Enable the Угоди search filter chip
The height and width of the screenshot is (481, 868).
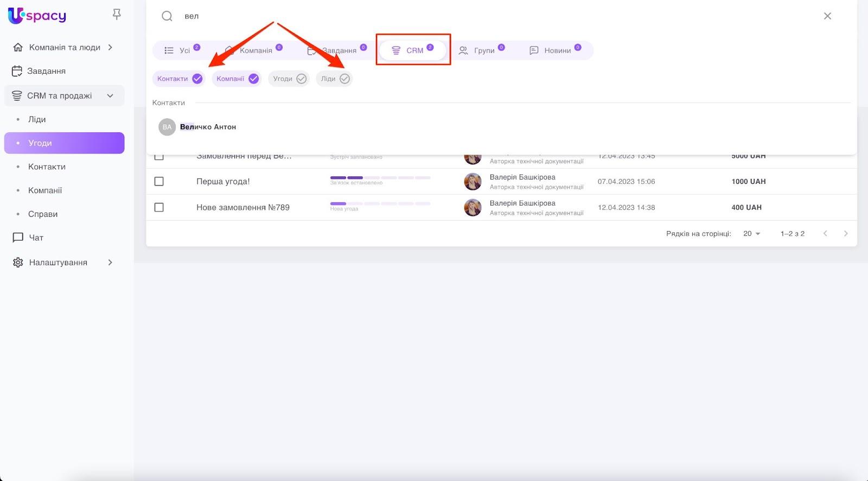289,79
